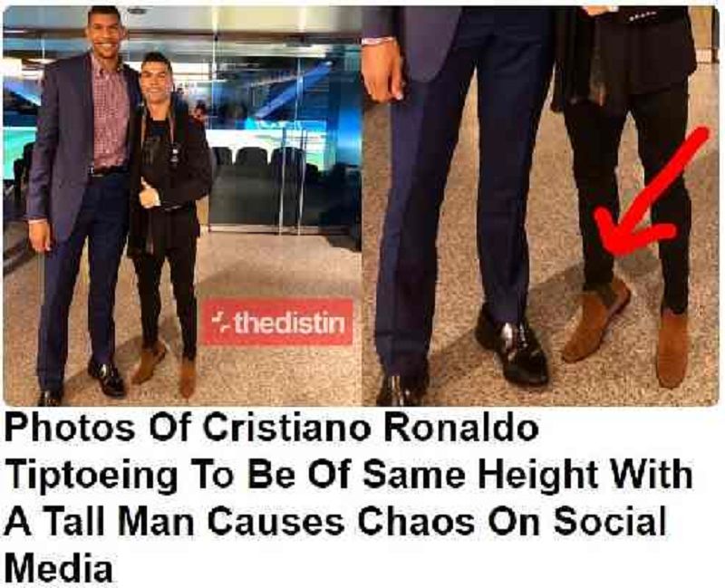Click the red arrow annotation
This screenshot has width=725, height=588.
point(651,191)
